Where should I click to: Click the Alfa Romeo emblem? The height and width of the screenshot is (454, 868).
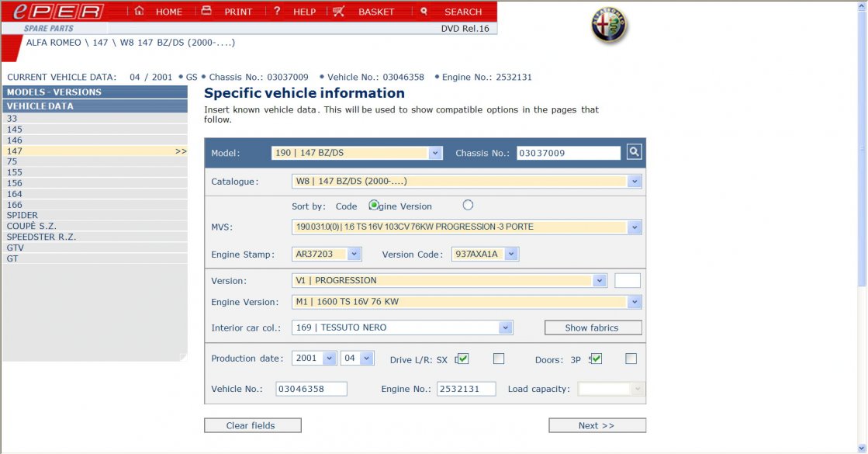(x=609, y=27)
